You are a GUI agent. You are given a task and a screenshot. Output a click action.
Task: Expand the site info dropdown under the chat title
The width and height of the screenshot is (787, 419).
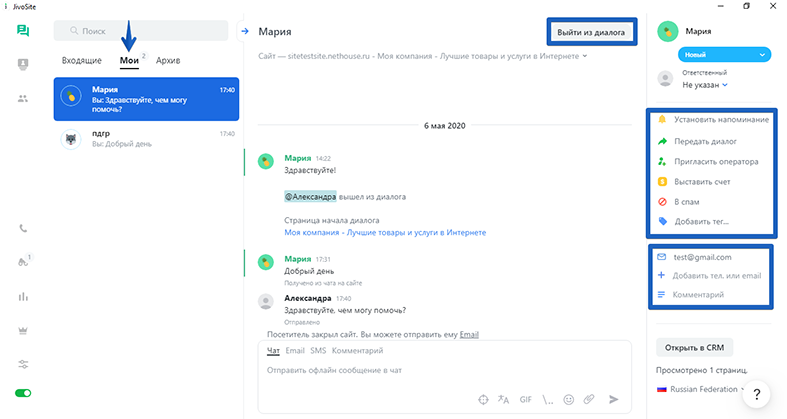click(585, 56)
